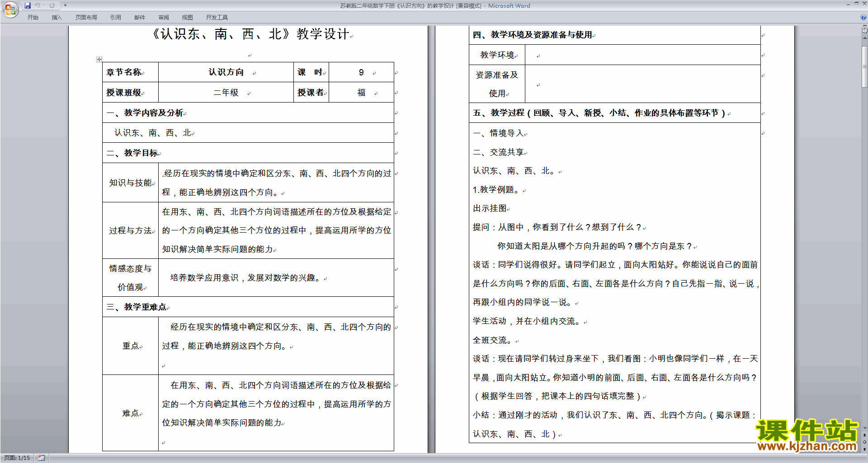Click heading 二、教学目标

[x=133, y=153]
